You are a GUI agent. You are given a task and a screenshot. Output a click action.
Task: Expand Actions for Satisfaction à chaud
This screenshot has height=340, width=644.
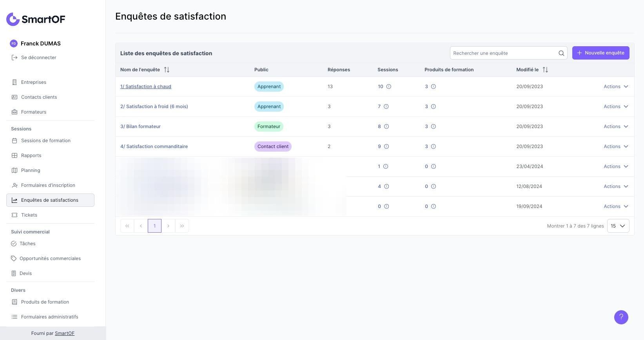click(616, 87)
